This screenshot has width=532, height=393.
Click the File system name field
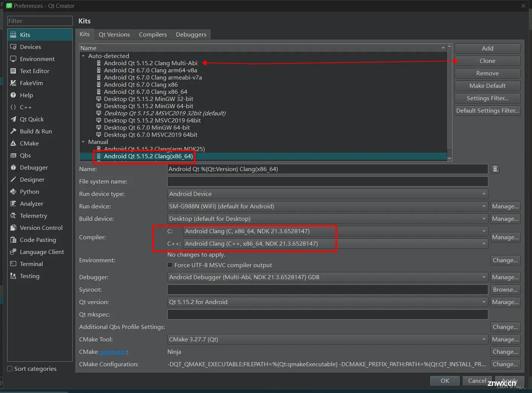(x=327, y=181)
